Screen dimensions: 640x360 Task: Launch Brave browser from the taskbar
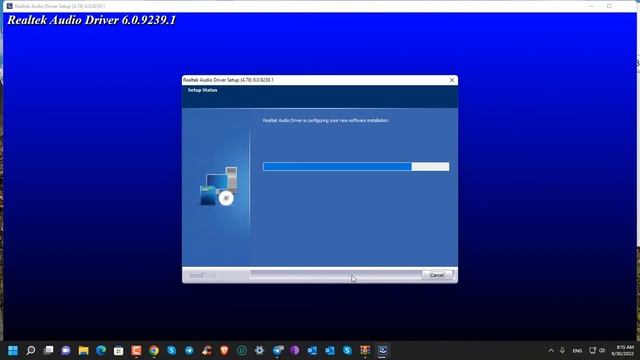(224, 351)
